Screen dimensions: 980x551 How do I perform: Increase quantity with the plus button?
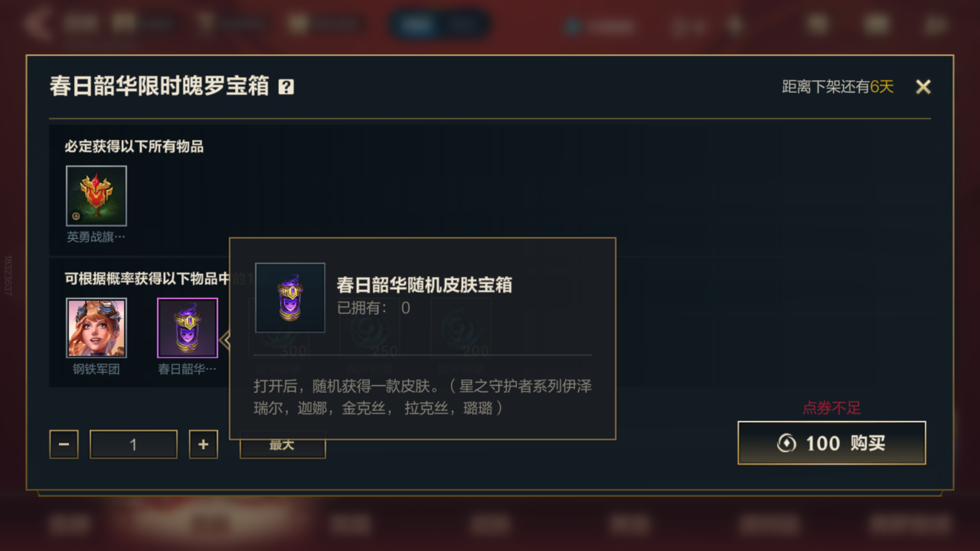pos(203,444)
